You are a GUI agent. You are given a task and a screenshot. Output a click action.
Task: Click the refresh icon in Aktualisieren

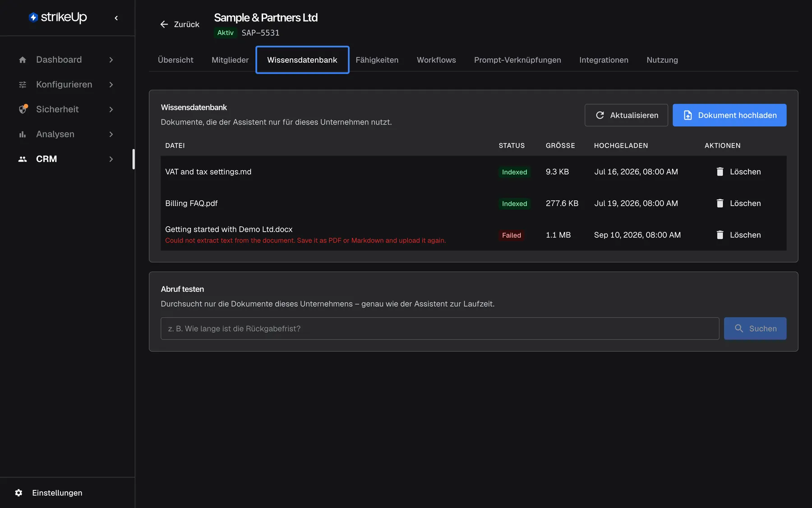click(600, 115)
